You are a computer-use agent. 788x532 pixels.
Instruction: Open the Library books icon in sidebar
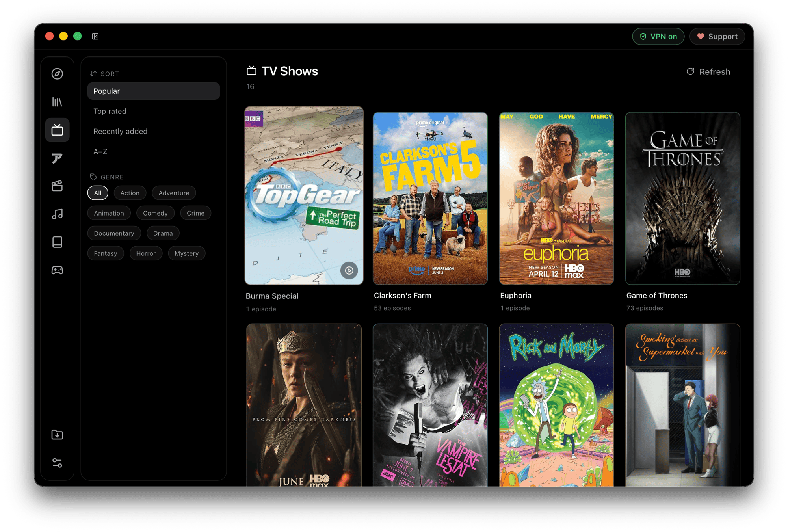click(57, 102)
